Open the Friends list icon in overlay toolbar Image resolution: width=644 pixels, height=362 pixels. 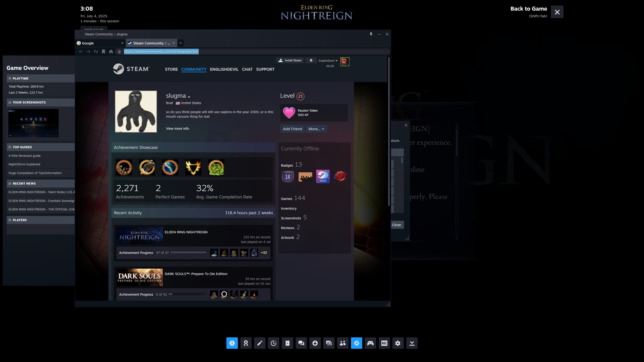click(x=343, y=343)
